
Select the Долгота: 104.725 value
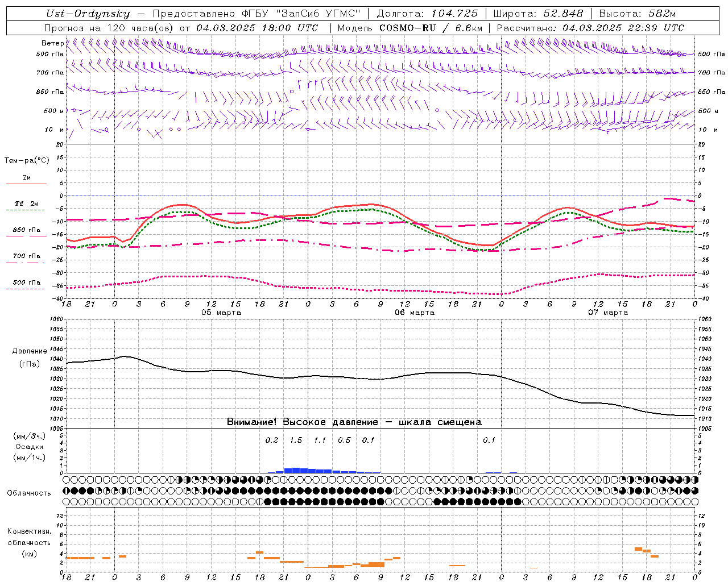[427, 14]
